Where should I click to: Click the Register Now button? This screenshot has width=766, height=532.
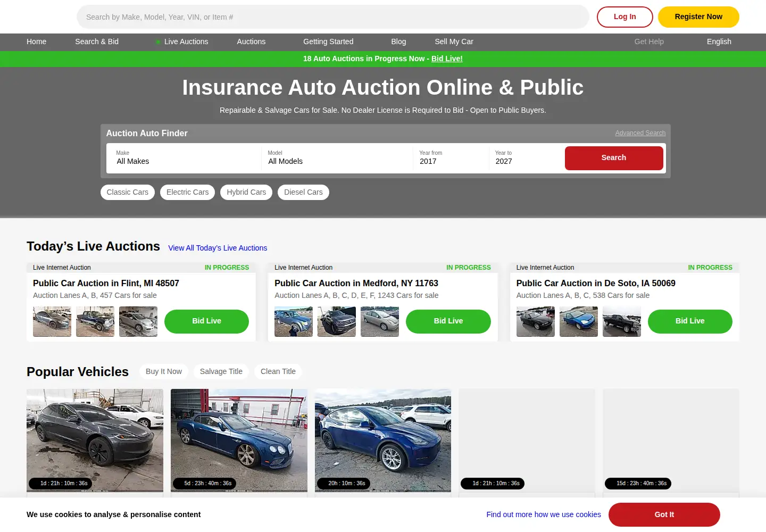click(698, 17)
